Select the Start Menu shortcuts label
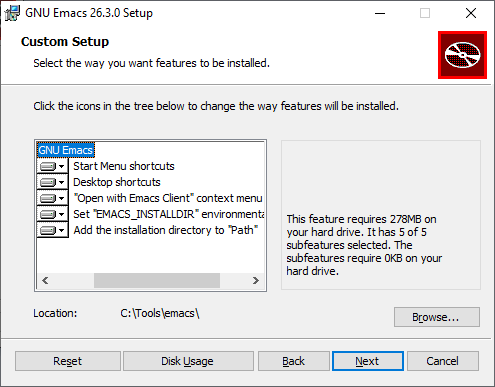 [x=124, y=166]
